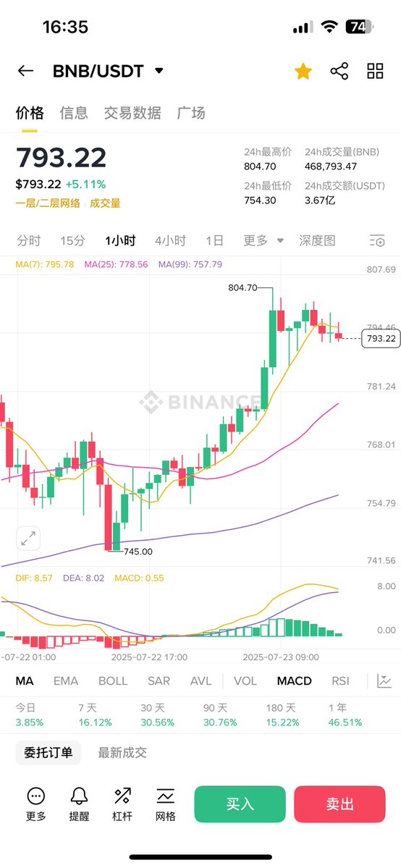Viewport: 401px width, 868px height.
Task: Tap the MA(99): 757.79 legend
Action: 190,265
